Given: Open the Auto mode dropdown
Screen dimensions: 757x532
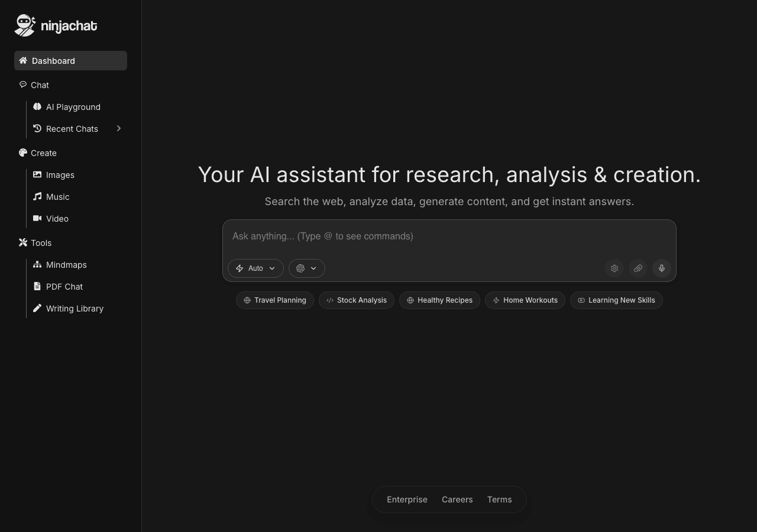Looking at the screenshot, I should (x=255, y=268).
